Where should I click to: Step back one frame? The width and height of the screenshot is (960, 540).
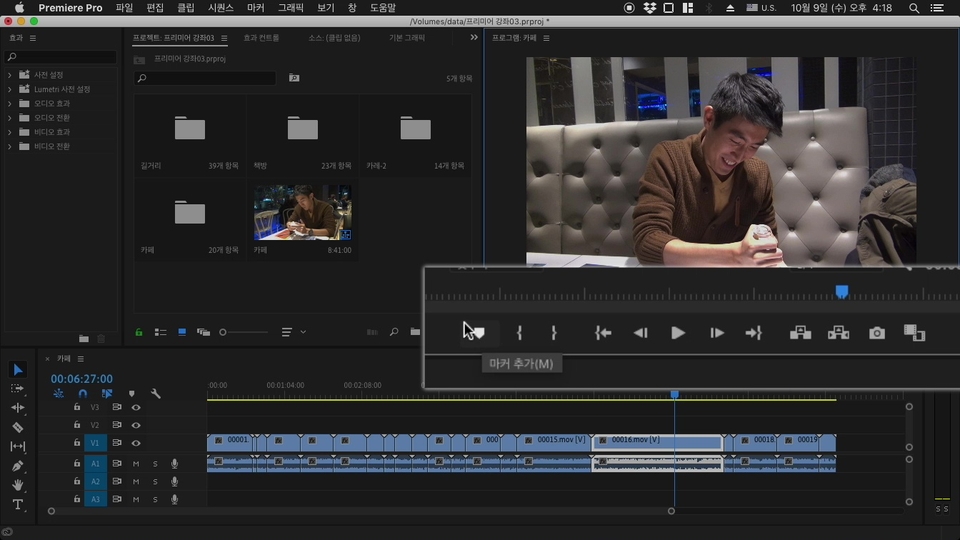640,332
